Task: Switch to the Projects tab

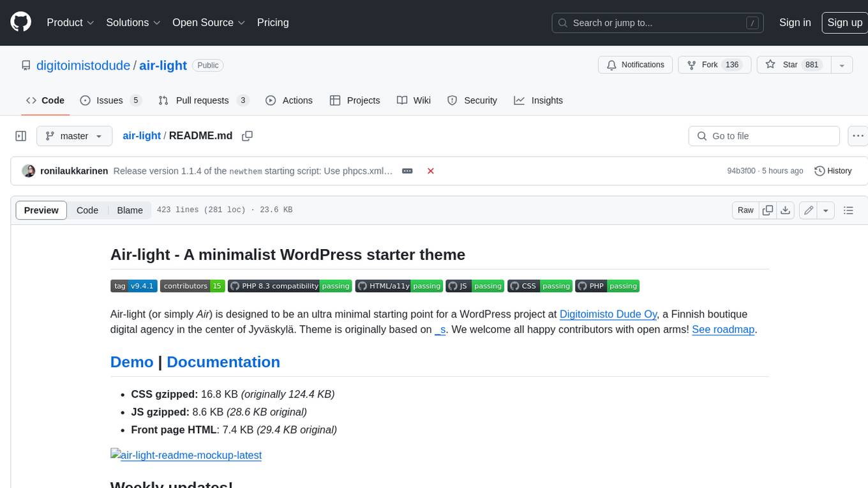Action: click(355, 100)
